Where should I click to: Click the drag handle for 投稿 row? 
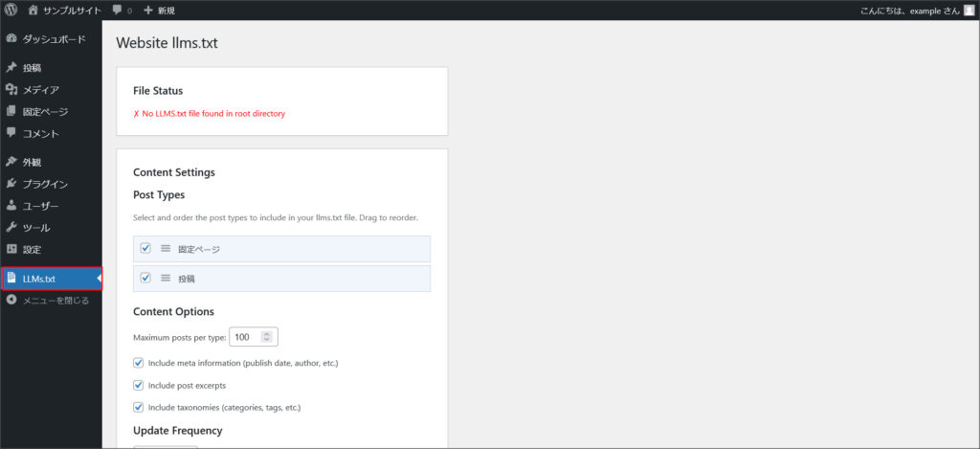166,278
